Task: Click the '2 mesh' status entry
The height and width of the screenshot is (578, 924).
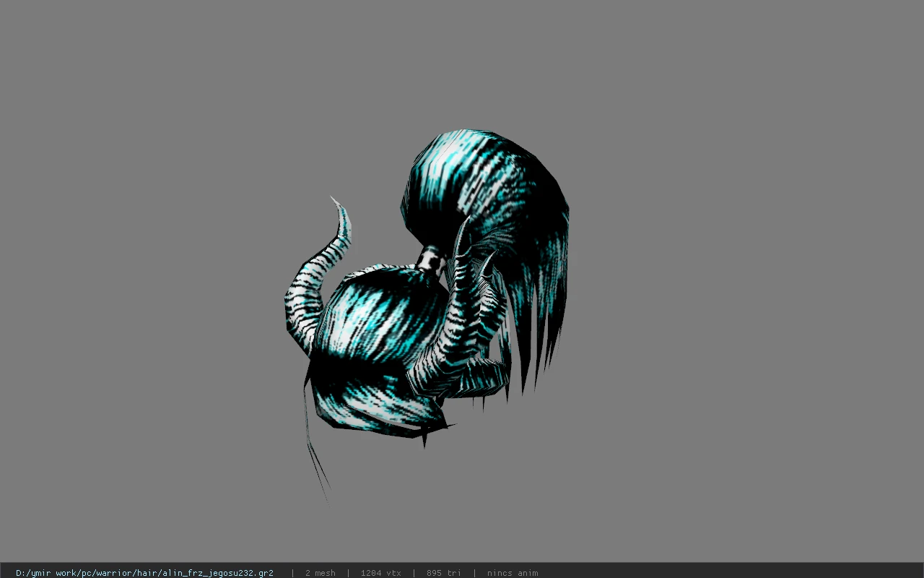Action: (320, 573)
